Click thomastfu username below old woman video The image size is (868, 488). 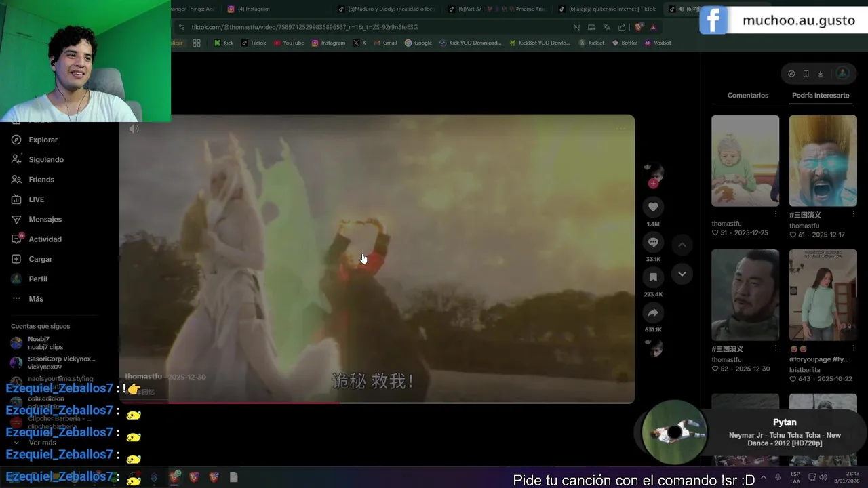coord(726,224)
